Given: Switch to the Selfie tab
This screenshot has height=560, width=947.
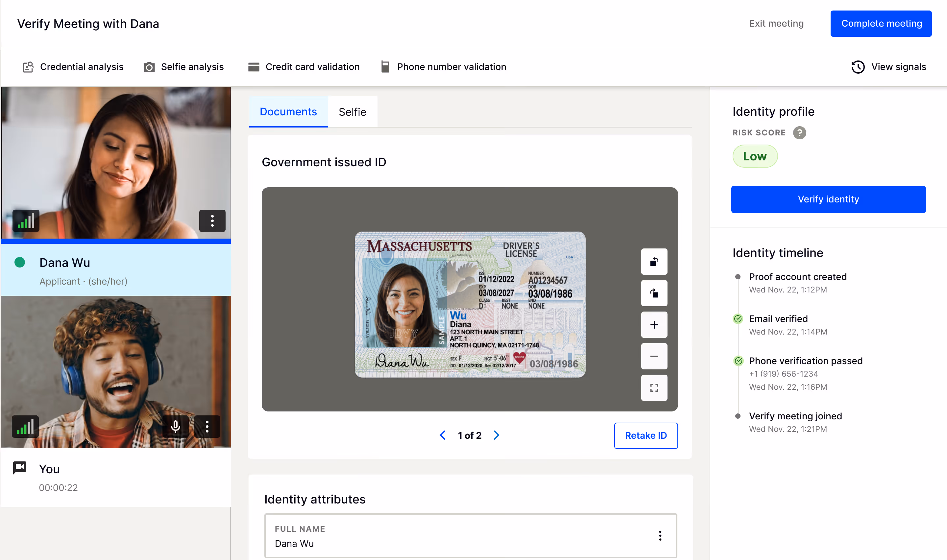Looking at the screenshot, I should (x=352, y=111).
